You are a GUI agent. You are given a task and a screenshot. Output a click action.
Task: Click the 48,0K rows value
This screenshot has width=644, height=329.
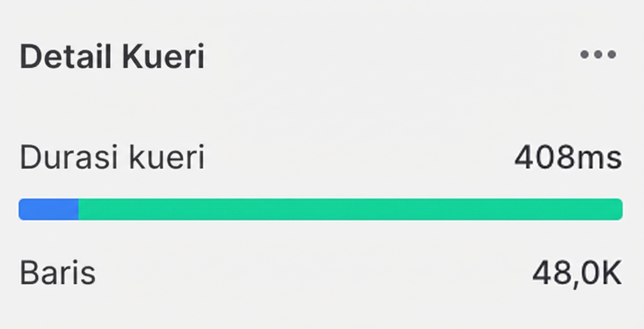click(x=576, y=273)
